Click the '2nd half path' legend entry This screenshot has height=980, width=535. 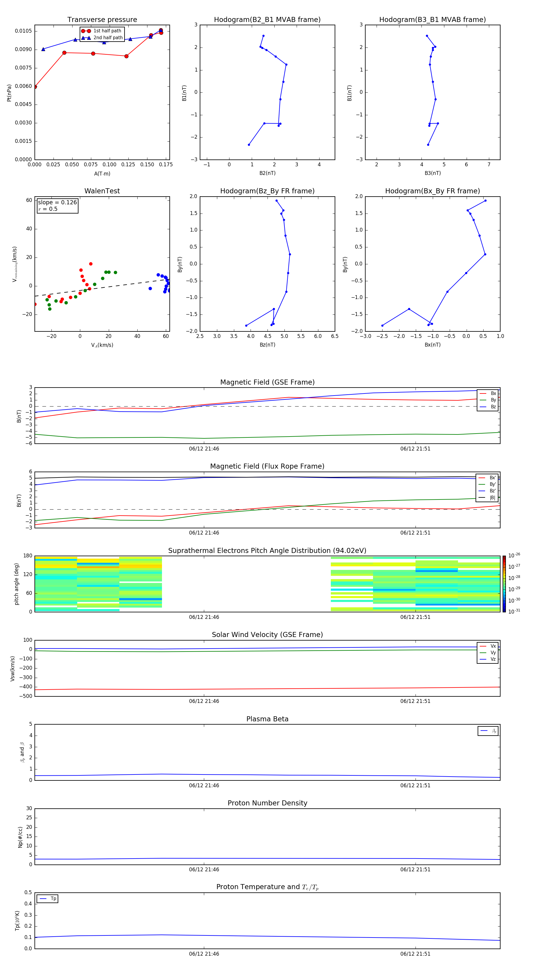[x=102, y=38]
